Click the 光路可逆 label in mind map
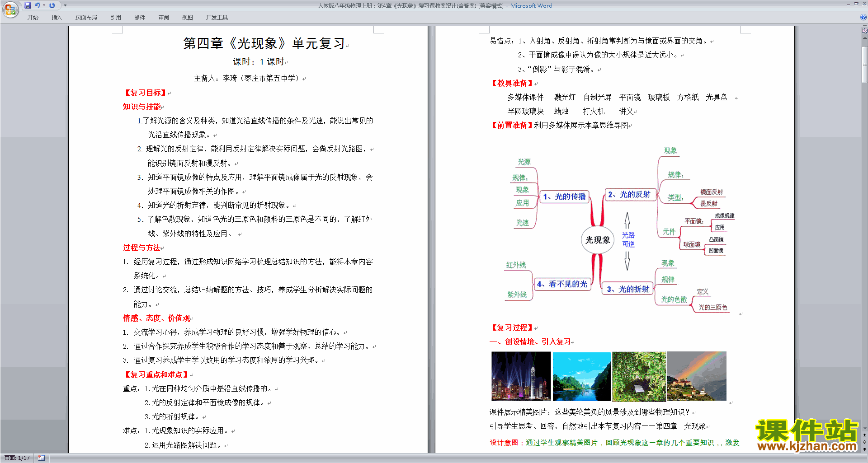Image resolution: width=868 pixels, height=463 pixels. (x=628, y=239)
